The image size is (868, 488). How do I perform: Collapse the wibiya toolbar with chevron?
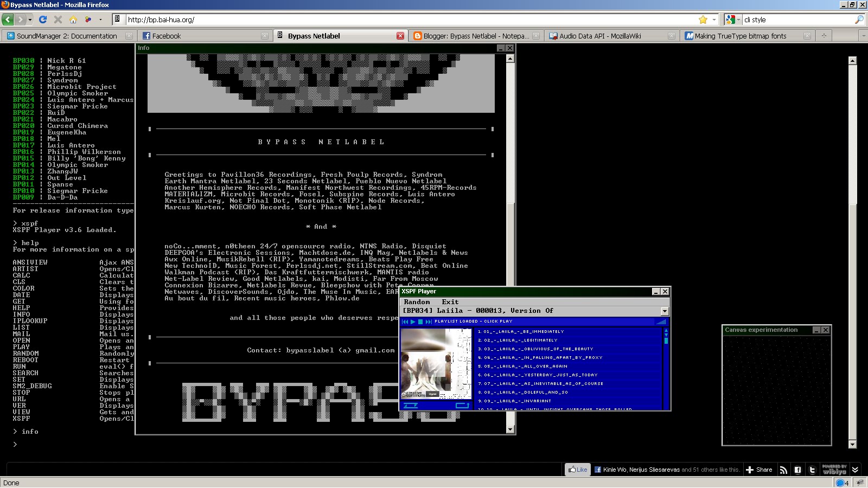click(x=856, y=470)
